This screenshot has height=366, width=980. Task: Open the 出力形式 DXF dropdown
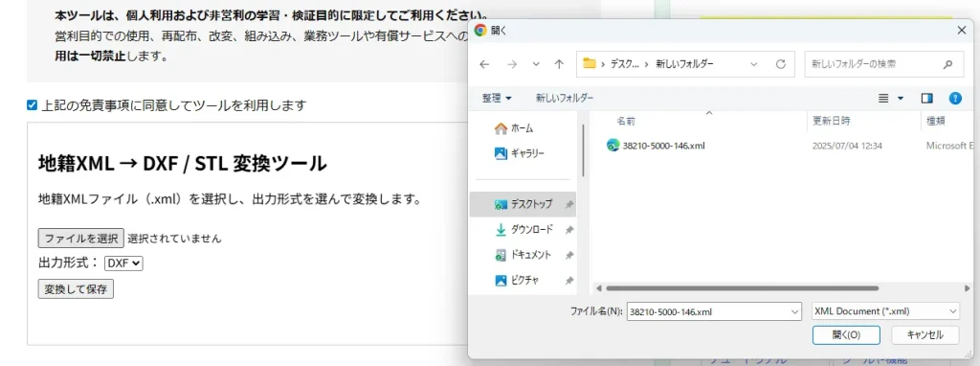[123, 263]
